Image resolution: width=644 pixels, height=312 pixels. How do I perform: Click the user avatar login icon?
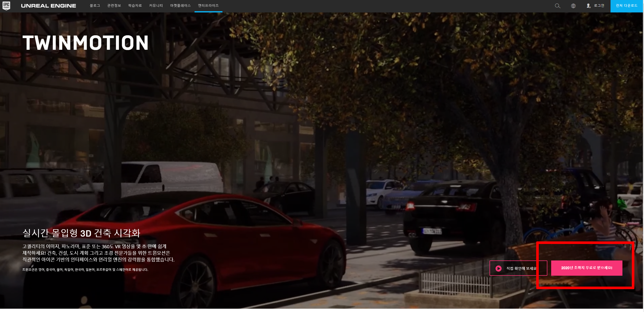(x=588, y=6)
